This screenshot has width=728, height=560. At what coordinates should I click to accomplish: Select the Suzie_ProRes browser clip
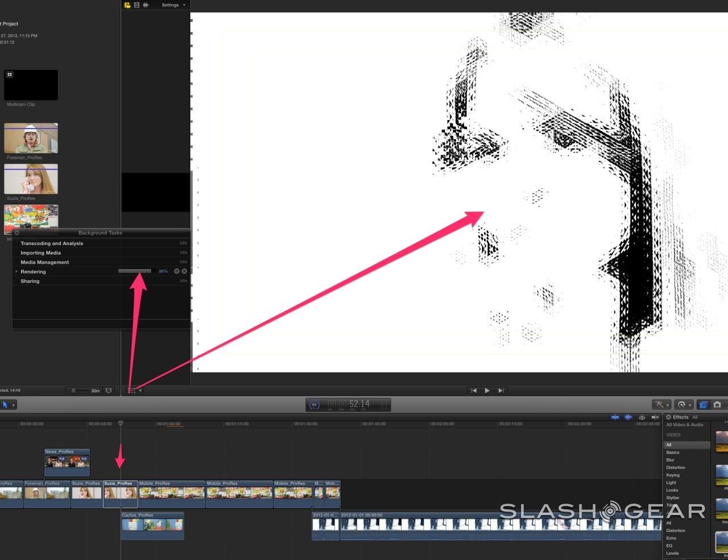point(31,179)
